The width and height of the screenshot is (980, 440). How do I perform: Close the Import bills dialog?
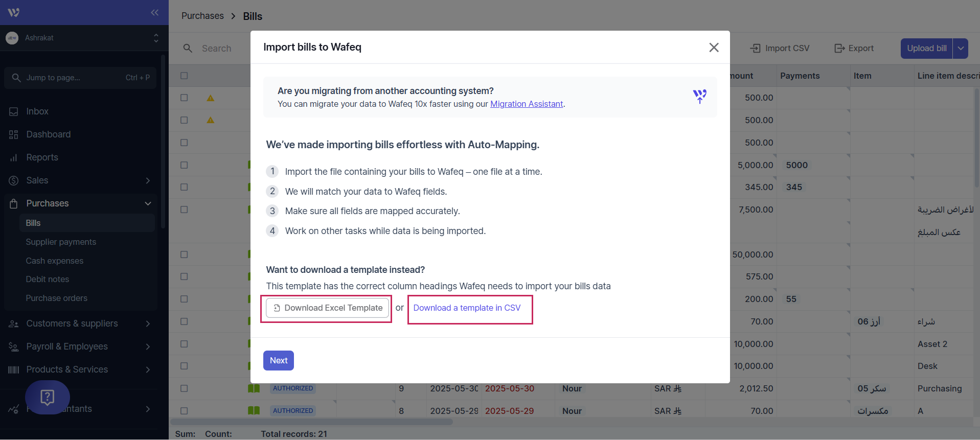714,48
